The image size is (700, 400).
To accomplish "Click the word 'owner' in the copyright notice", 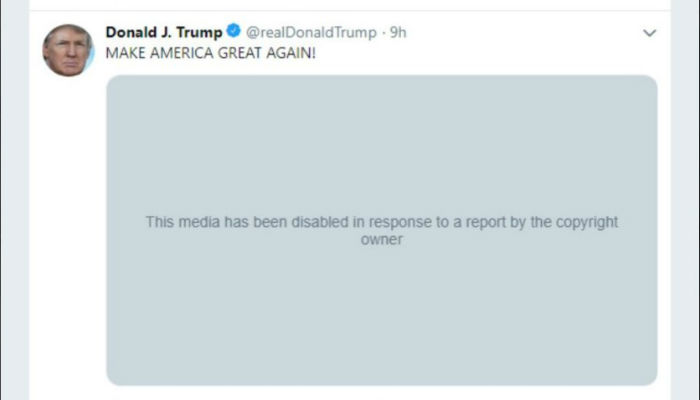I will 382,240.
